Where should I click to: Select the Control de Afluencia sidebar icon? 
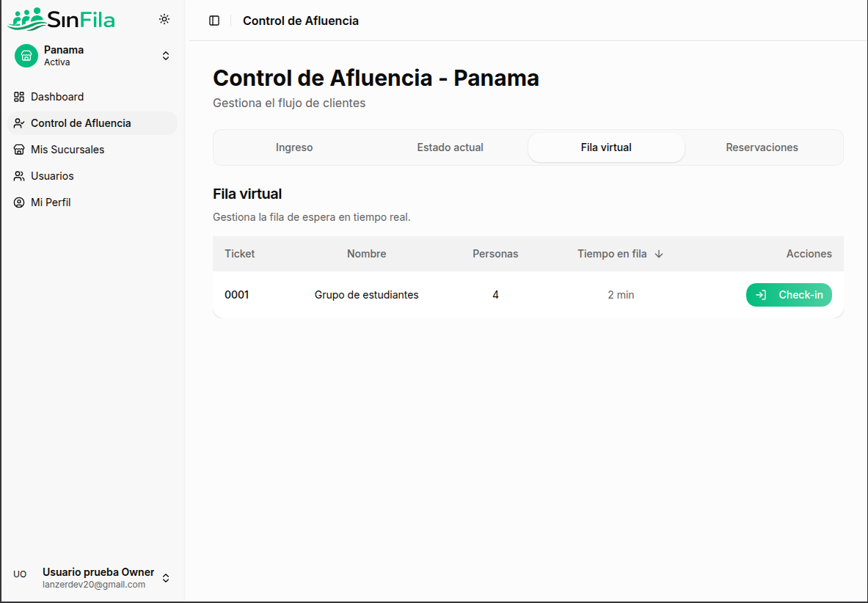18,123
